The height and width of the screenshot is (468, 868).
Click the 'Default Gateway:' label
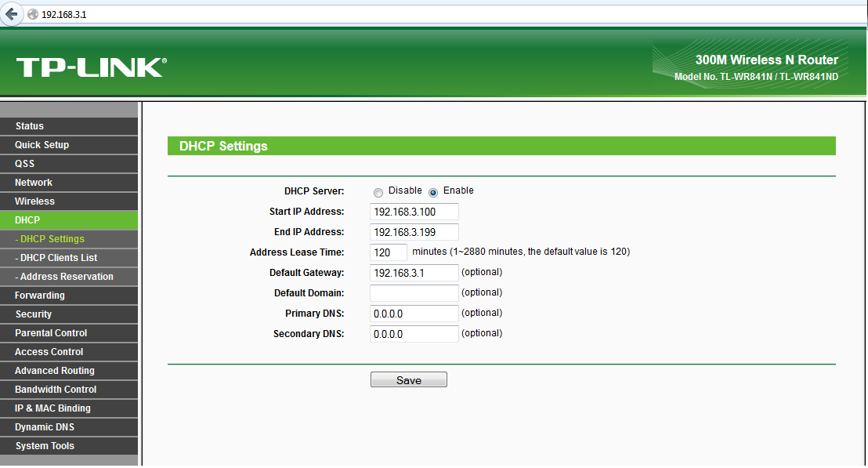point(306,273)
